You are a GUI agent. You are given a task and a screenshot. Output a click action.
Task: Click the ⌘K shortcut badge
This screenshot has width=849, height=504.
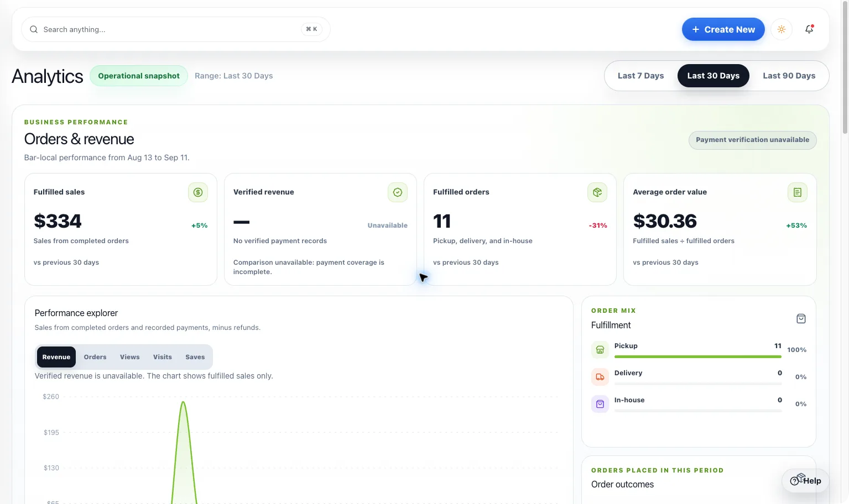tap(311, 29)
